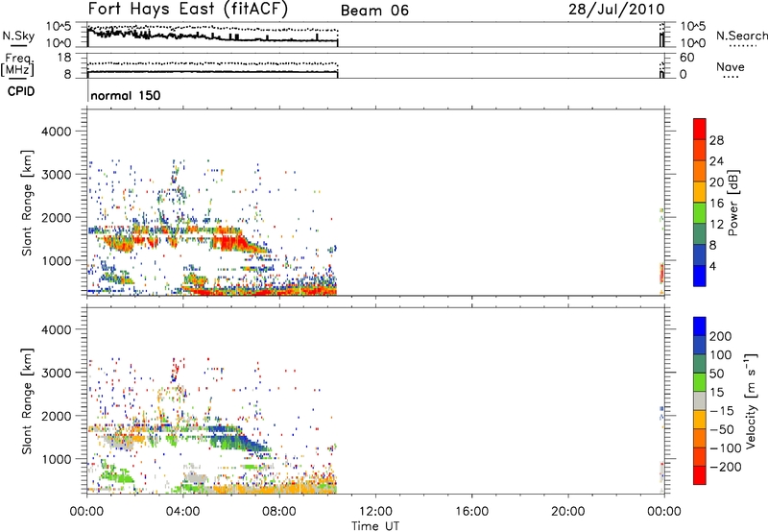The height and width of the screenshot is (532, 768).
Task: Pick the teal 8–12 dB power swatch
Action: click(x=700, y=233)
